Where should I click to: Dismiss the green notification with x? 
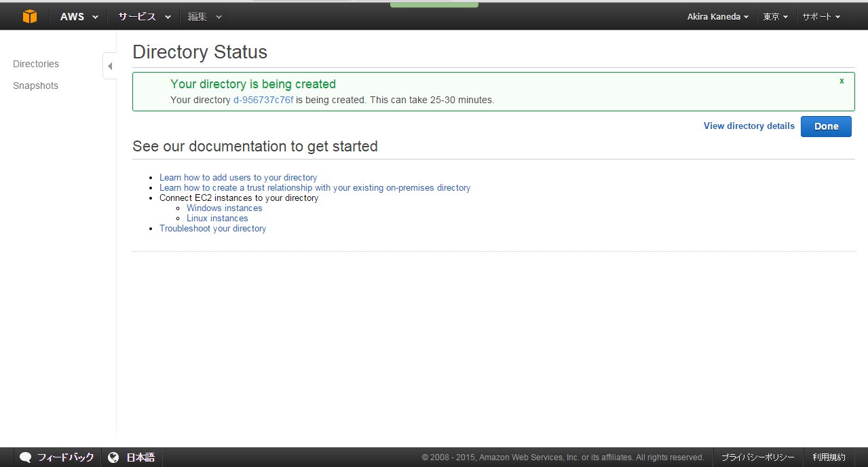click(x=842, y=81)
